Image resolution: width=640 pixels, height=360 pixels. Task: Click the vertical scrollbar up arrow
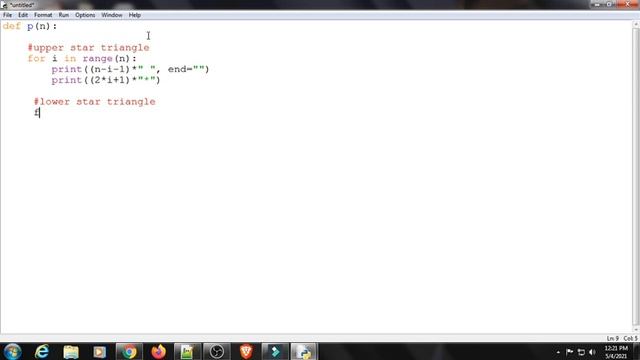[636, 25]
